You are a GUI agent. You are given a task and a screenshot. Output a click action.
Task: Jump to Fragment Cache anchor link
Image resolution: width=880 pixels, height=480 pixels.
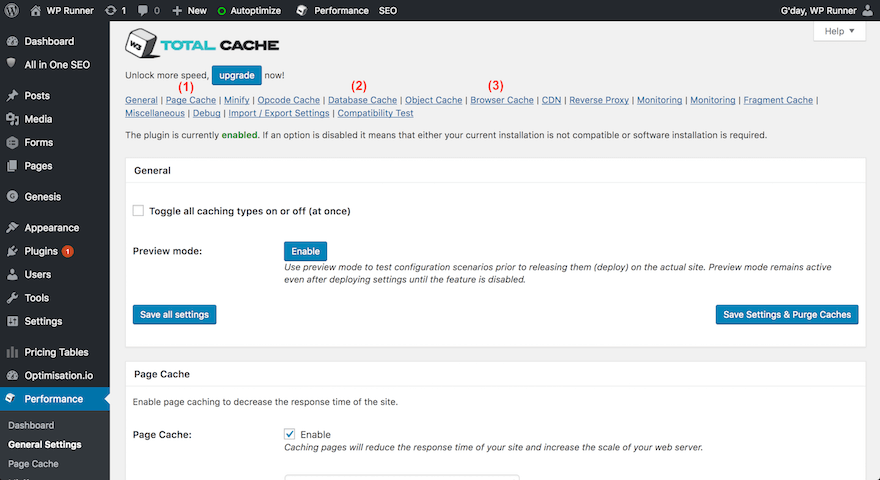[x=778, y=100]
